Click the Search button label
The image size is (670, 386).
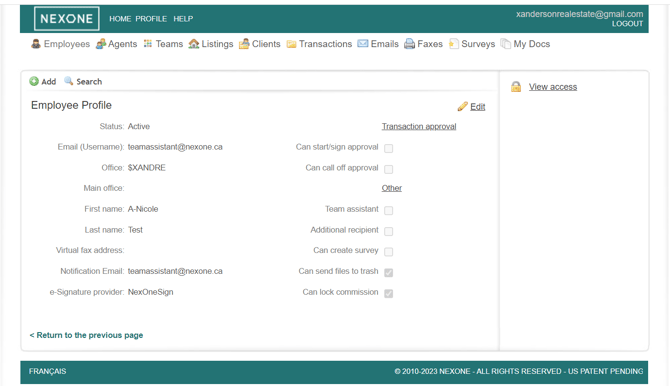point(89,81)
